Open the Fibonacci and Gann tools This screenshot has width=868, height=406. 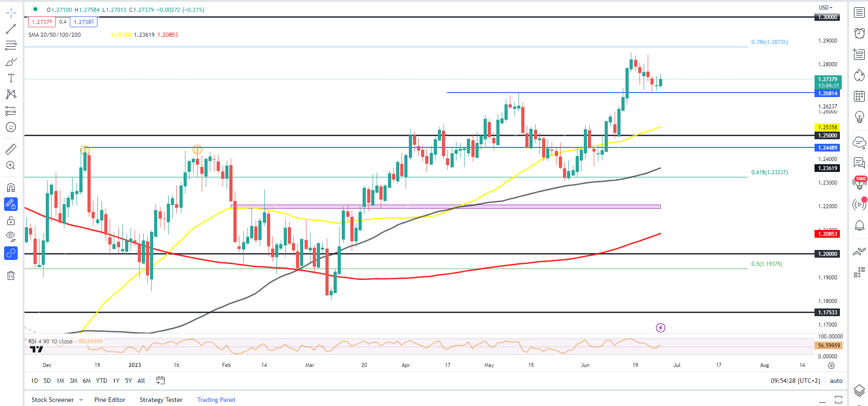click(x=11, y=45)
